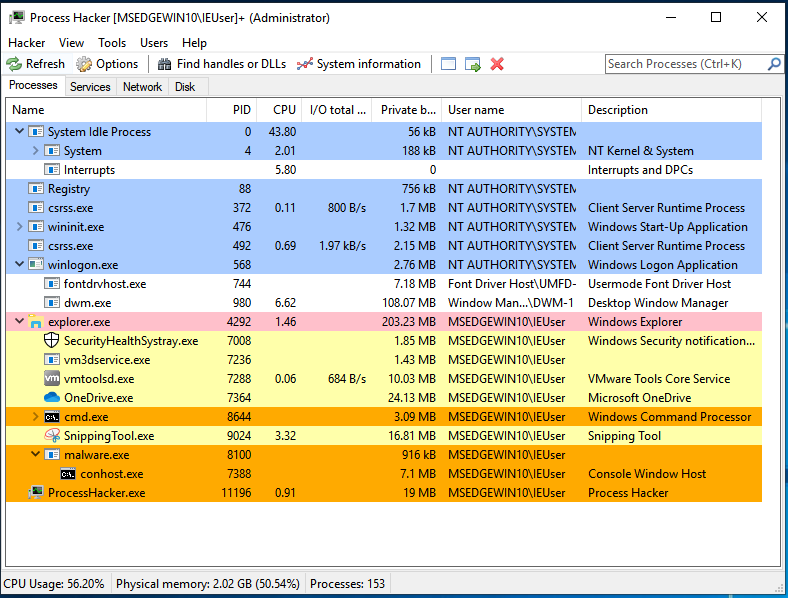Open the Users menu

(x=154, y=43)
